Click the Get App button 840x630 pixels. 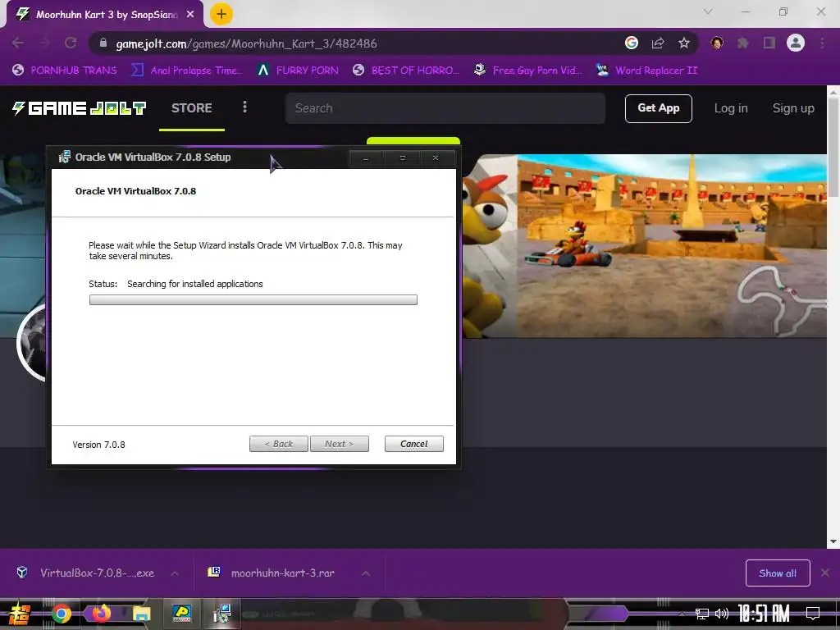click(659, 108)
